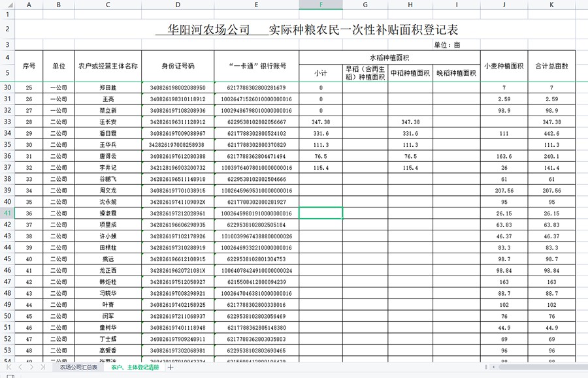Select column D header
This screenshot has height=378, width=588.
[178, 5]
